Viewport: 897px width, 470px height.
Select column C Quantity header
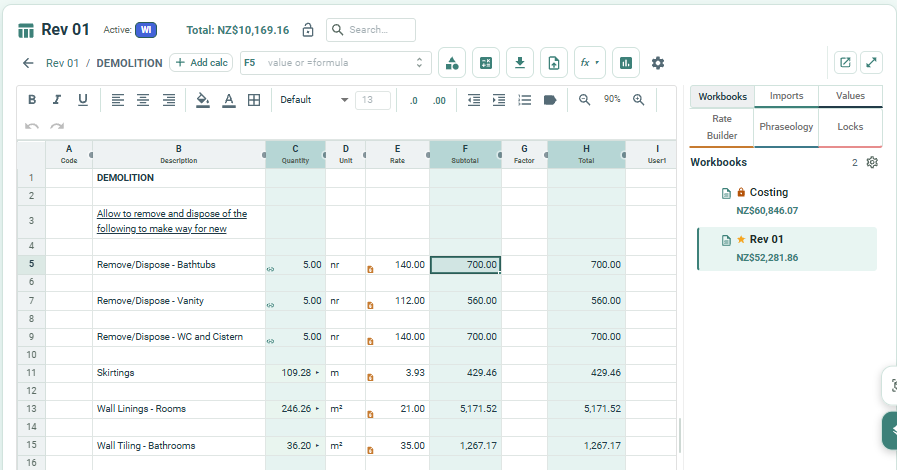(295, 154)
